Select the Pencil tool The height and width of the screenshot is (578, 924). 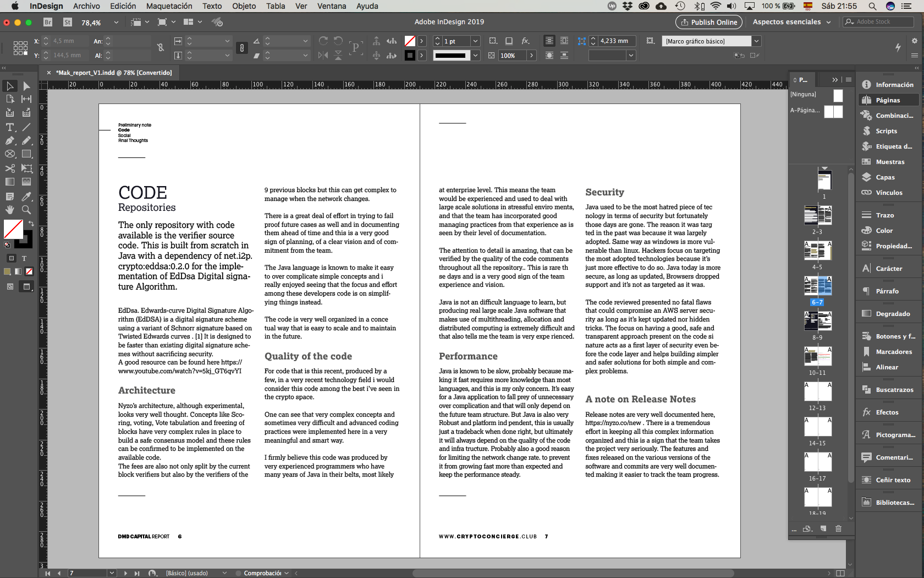[x=26, y=140]
